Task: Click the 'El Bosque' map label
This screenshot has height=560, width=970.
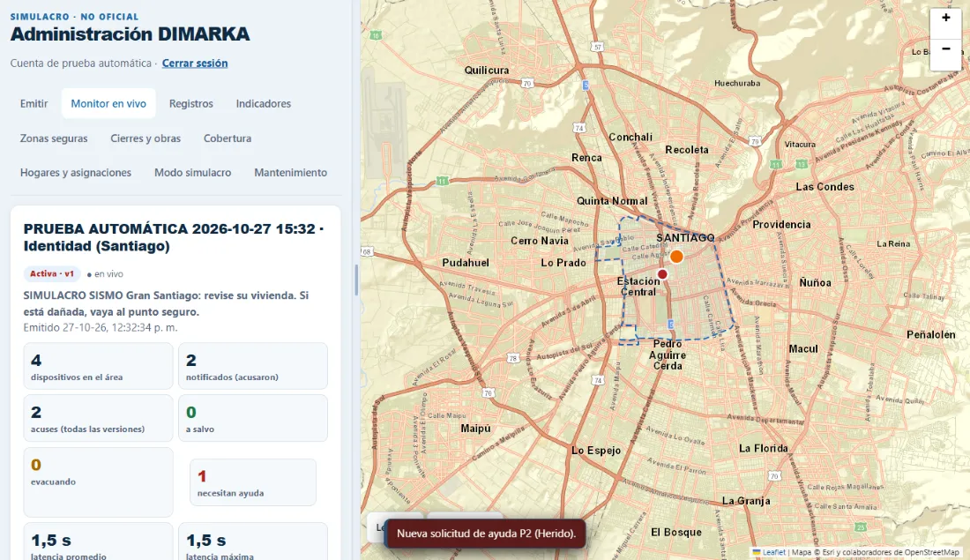Action: pyautogui.click(x=676, y=532)
